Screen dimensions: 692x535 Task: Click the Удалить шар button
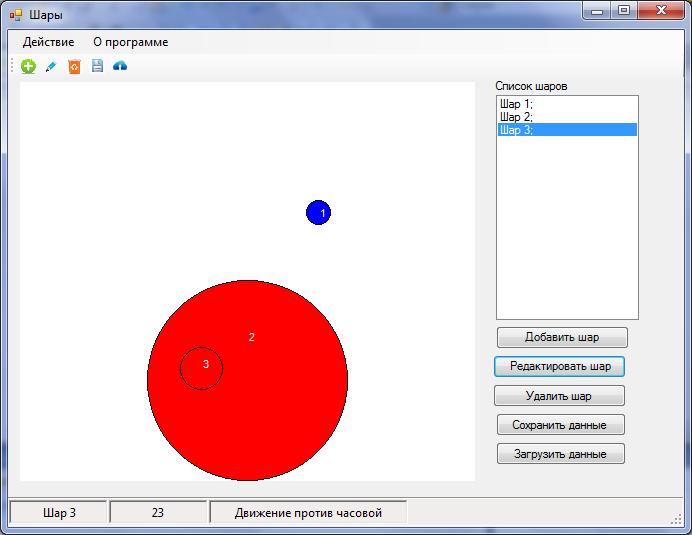pos(559,396)
